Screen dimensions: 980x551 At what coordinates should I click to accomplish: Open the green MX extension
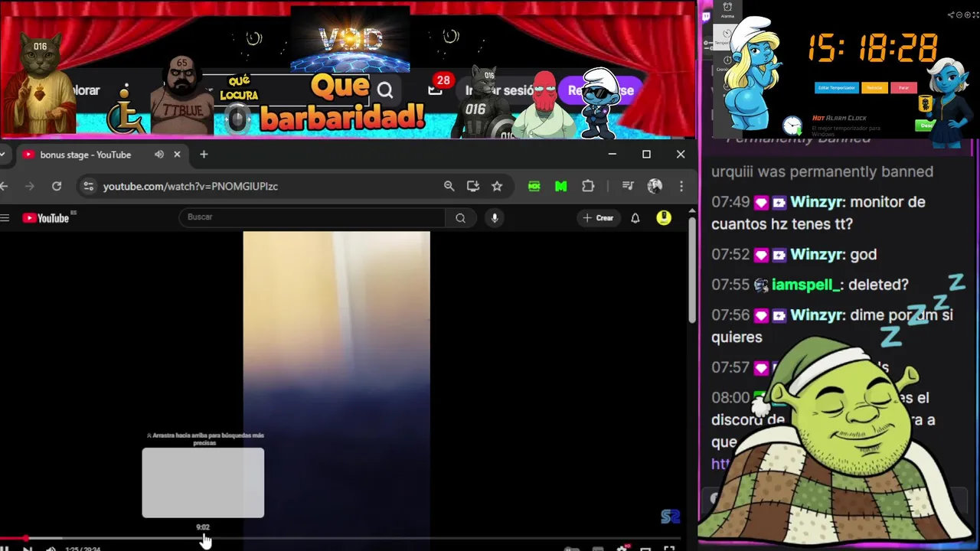point(534,186)
